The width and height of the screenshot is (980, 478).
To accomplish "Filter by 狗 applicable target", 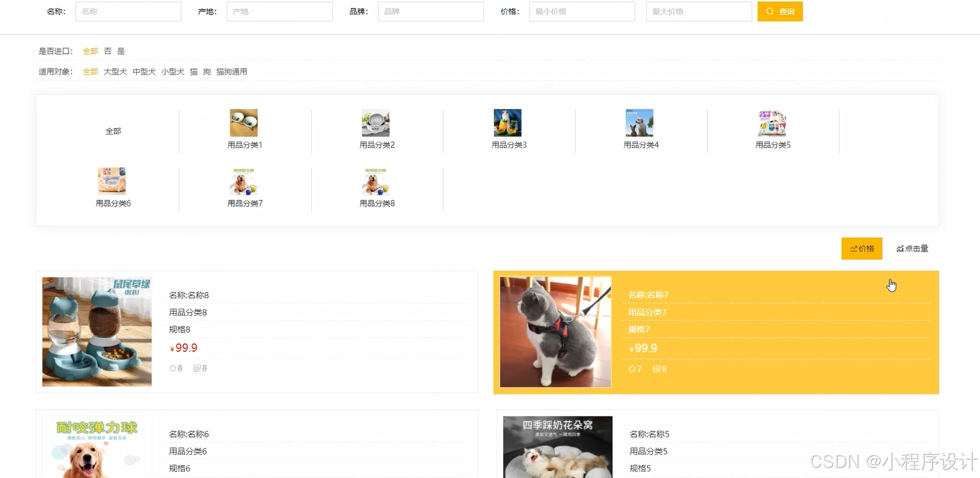I will point(207,71).
